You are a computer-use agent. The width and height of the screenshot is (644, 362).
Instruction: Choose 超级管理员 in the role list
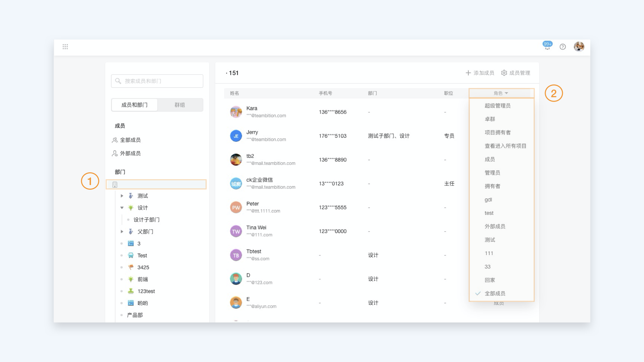click(497, 106)
